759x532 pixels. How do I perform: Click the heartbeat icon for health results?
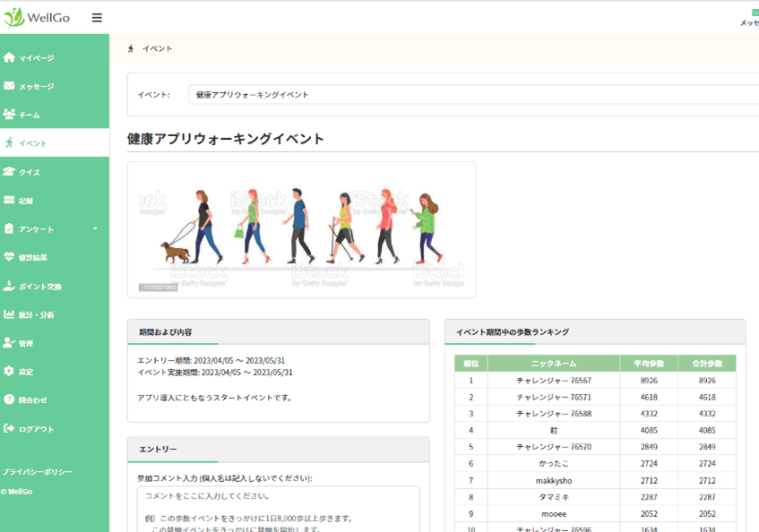tap(9, 257)
